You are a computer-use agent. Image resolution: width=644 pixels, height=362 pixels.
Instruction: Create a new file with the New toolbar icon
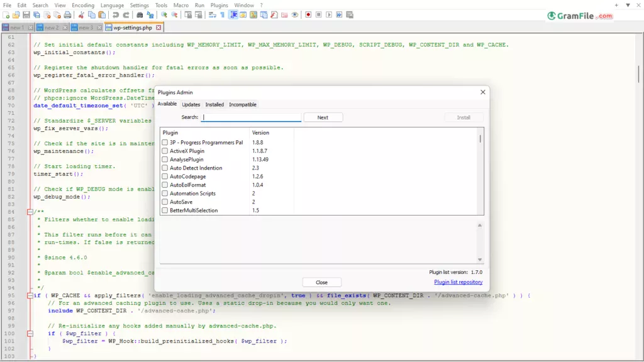click(x=6, y=15)
